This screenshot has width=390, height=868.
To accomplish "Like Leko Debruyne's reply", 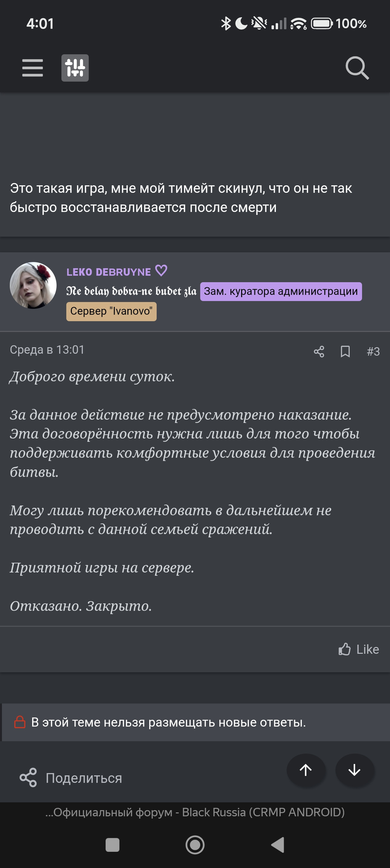I will pyautogui.click(x=359, y=649).
